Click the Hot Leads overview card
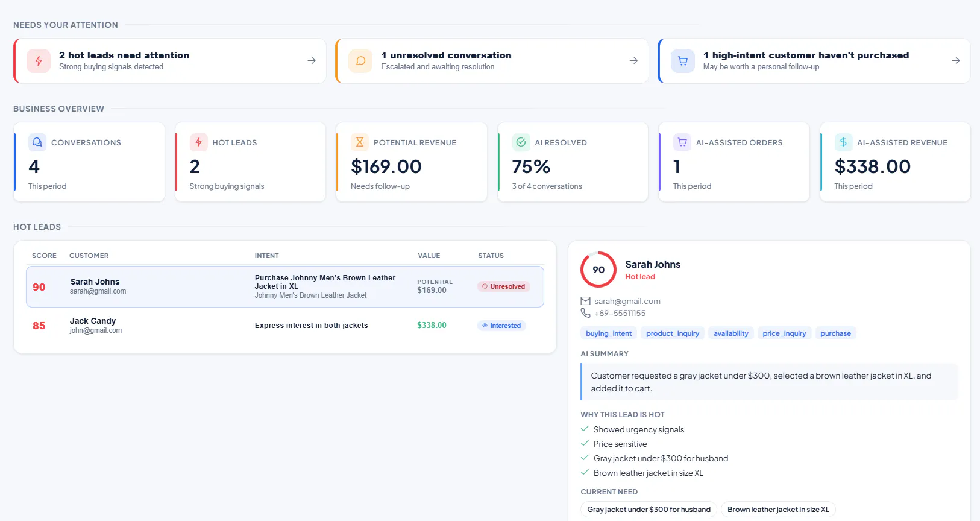 click(250, 162)
